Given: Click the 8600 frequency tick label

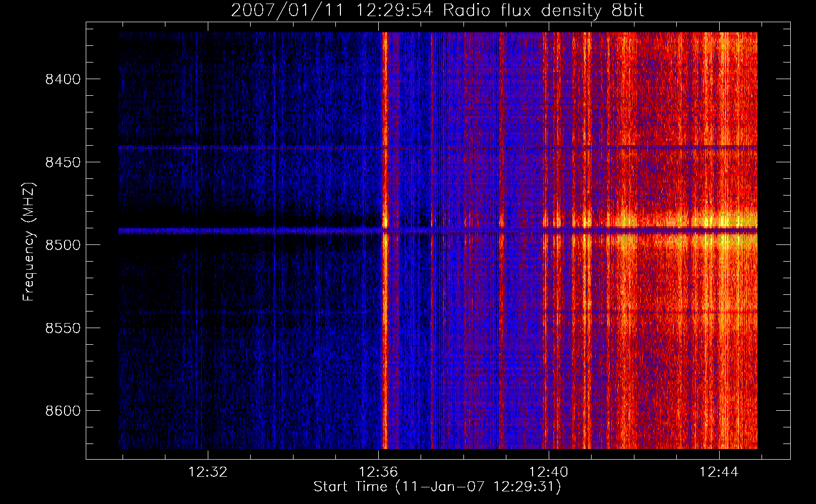Looking at the screenshot, I should 63,411.
